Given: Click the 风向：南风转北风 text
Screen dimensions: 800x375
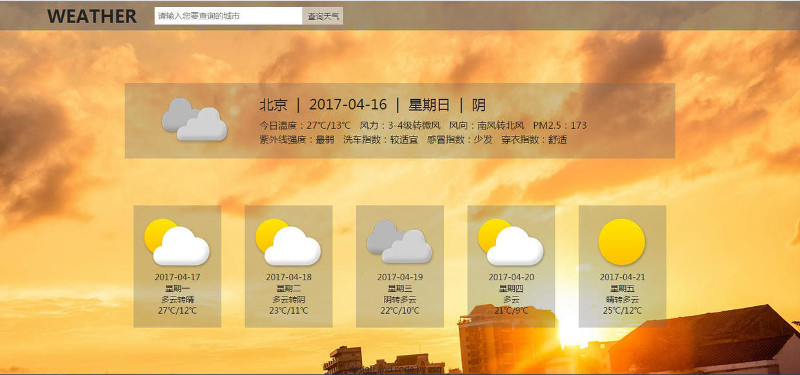Looking at the screenshot, I should coord(487,126).
